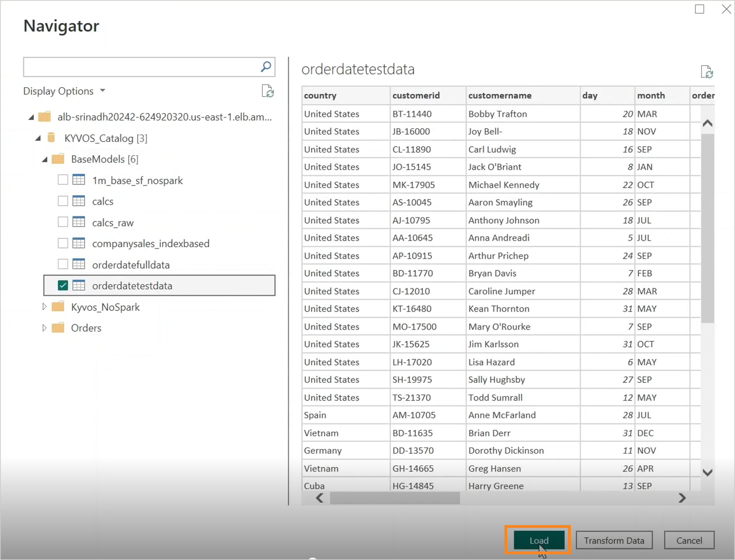Click the Orders folder icon

pos(58,328)
